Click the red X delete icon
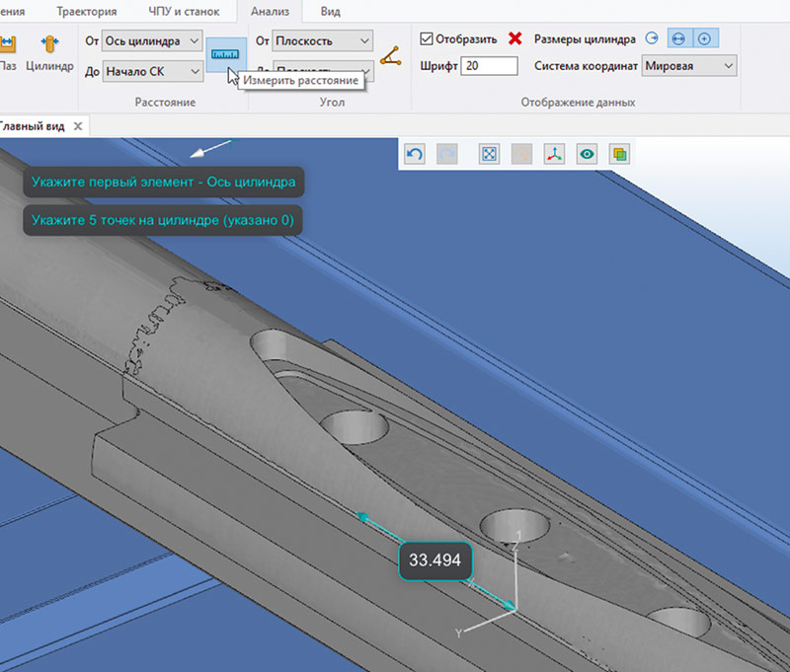This screenshot has width=790, height=672. [514, 39]
